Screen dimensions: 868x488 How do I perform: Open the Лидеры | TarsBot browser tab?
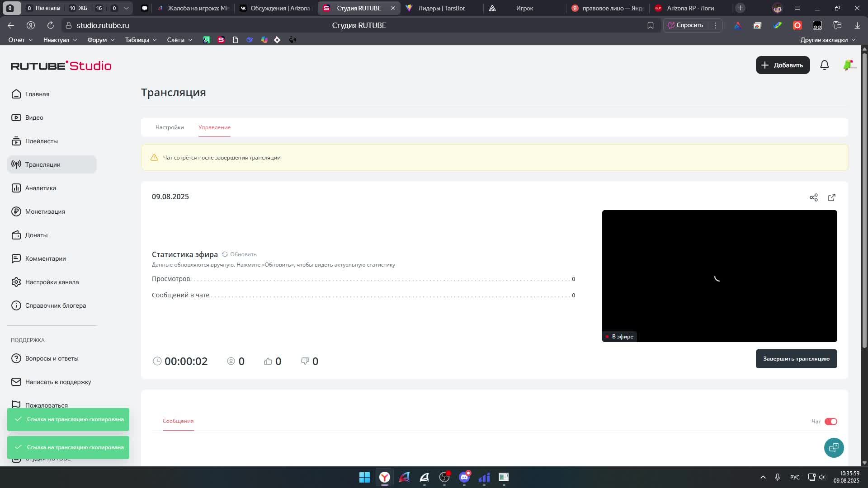(x=441, y=8)
